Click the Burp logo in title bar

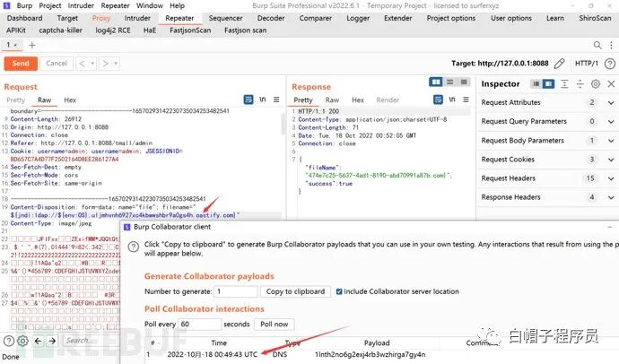click(x=6, y=6)
